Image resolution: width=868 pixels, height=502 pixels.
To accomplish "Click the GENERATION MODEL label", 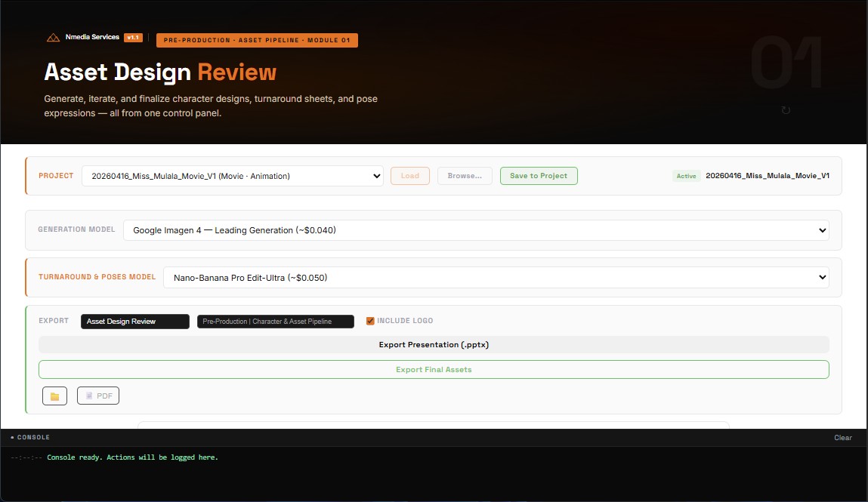I will (76, 229).
